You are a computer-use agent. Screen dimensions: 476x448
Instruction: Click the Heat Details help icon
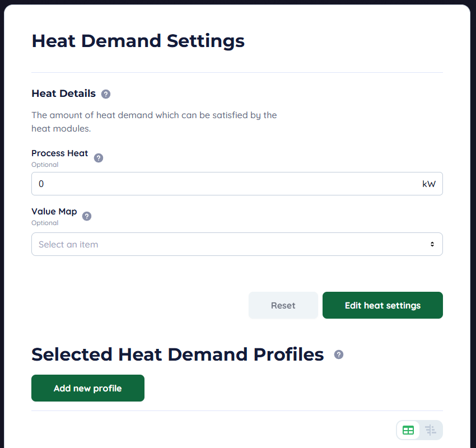pos(106,94)
